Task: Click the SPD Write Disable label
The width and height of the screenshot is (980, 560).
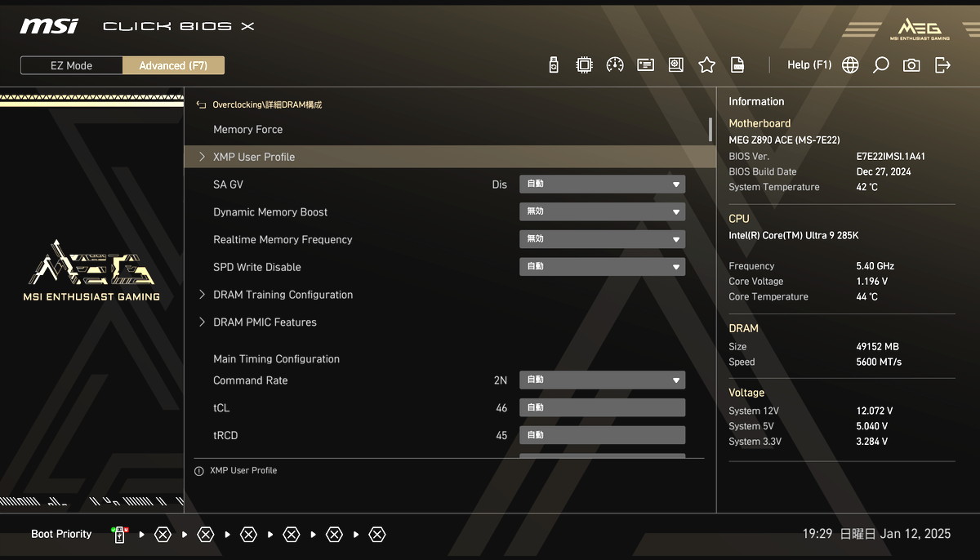Action: (256, 268)
